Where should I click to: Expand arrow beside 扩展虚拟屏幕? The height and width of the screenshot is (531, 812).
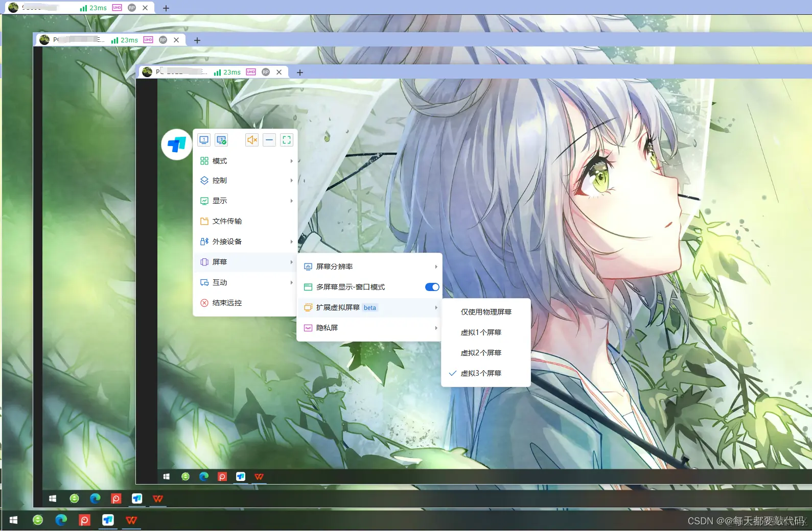coord(436,307)
